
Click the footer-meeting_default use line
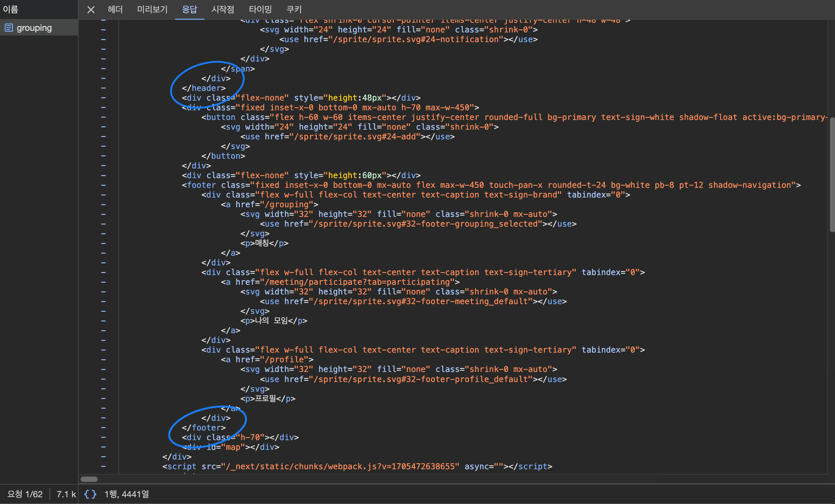click(x=413, y=301)
